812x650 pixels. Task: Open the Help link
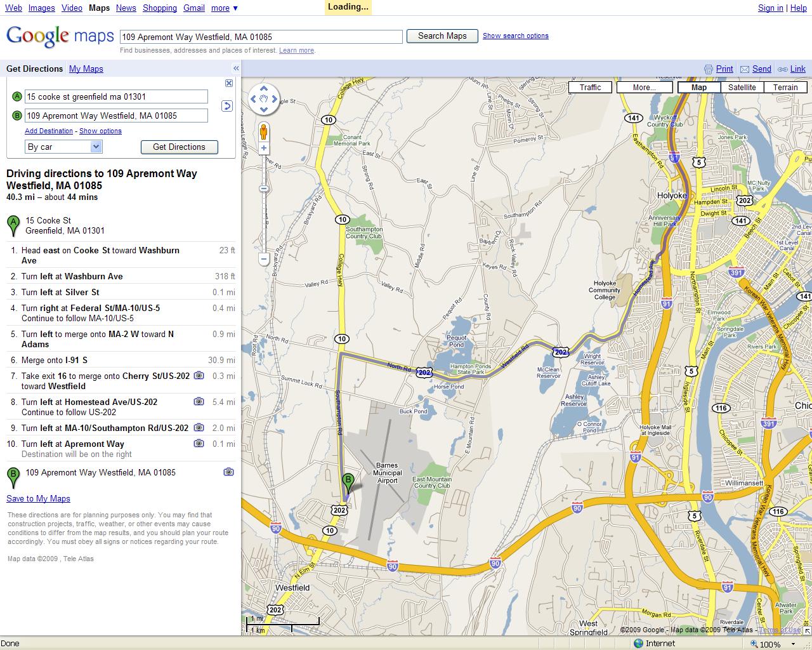pos(798,8)
